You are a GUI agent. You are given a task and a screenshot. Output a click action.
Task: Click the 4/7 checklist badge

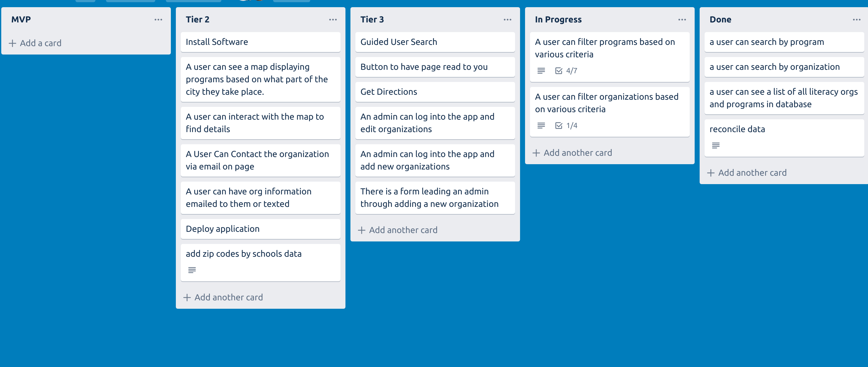coord(566,71)
